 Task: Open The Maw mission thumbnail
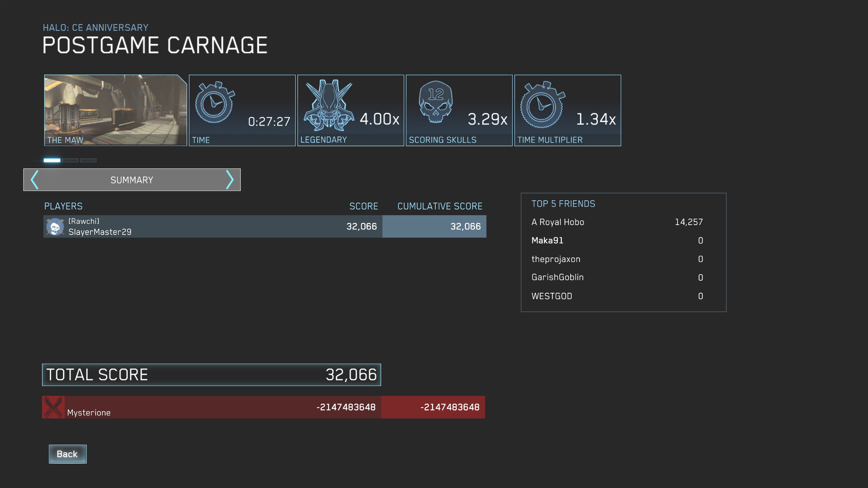pos(115,110)
